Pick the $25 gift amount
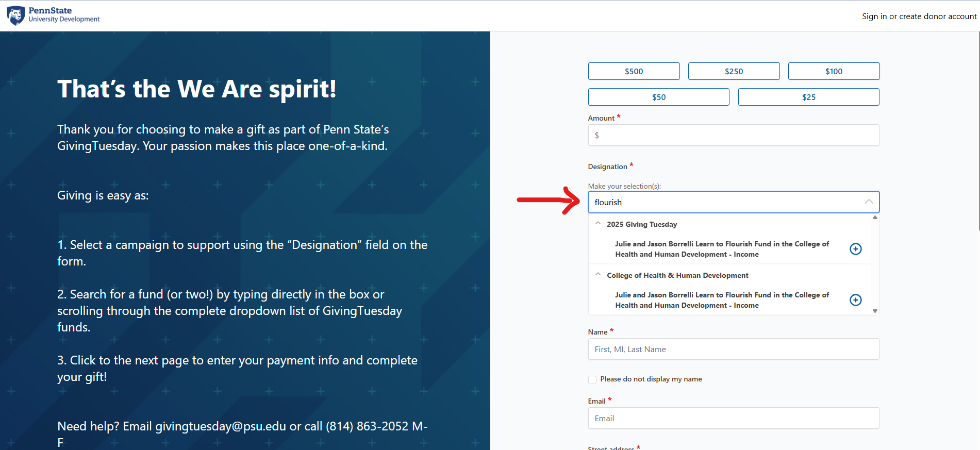This screenshot has height=450, width=980. tap(808, 97)
